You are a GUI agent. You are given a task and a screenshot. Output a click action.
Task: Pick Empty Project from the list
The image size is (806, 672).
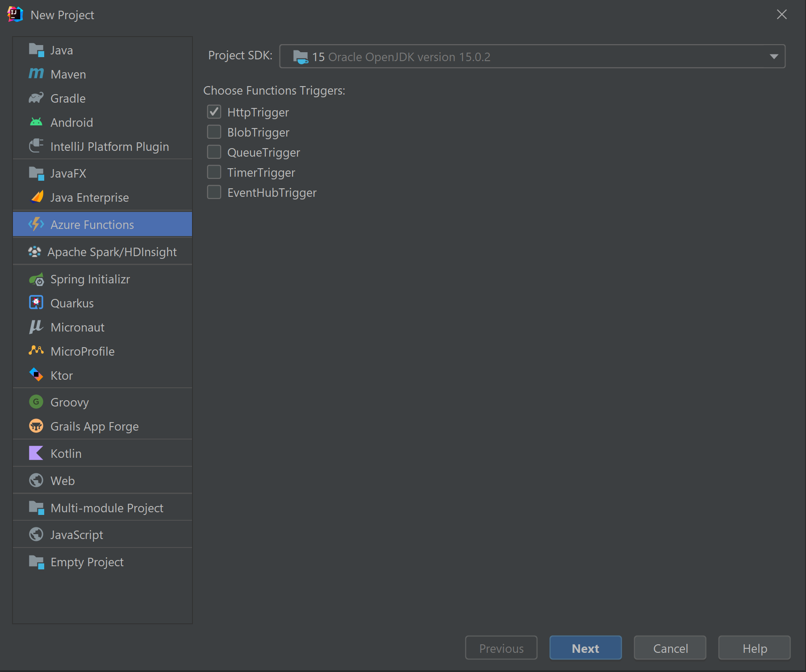(x=103, y=562)
